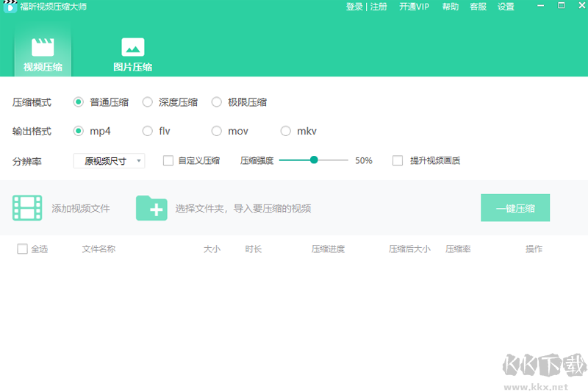Click the green folder plus icon
This screenshot has height=392, width=588.
pos(151,208)
